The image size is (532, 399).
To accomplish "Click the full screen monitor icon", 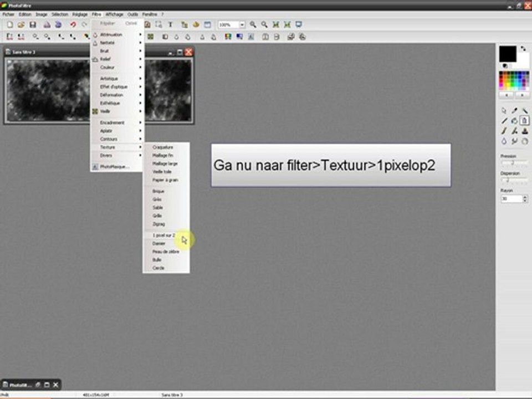I will pos(299,24).
